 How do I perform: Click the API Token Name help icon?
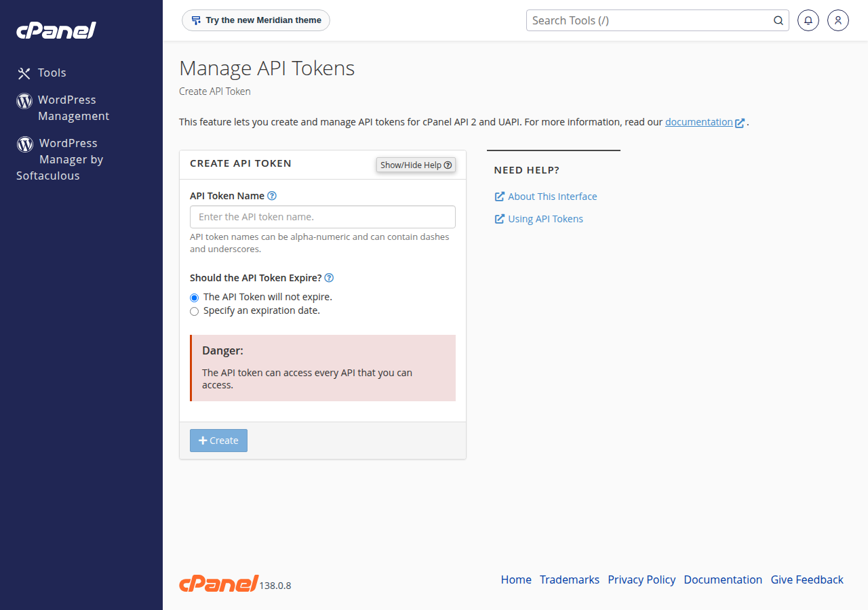(272, 196)
